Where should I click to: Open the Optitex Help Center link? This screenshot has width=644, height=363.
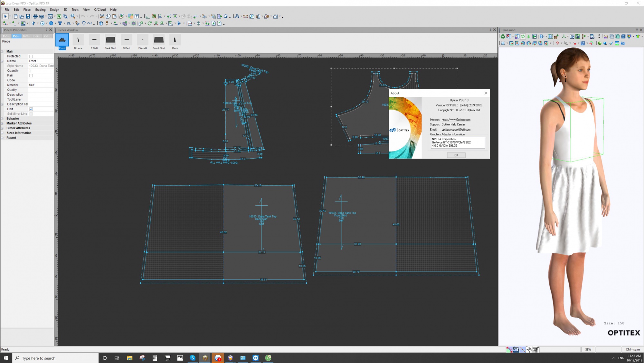[453, 124]
